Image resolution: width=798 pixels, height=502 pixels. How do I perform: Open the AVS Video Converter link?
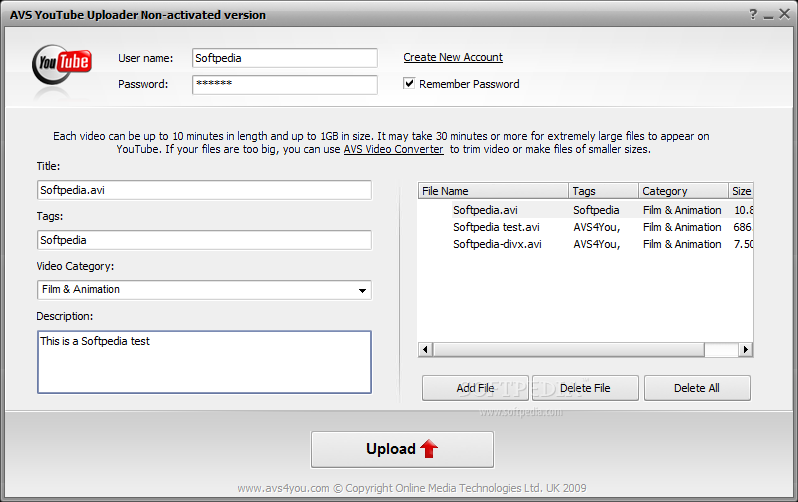coord(393,149)
